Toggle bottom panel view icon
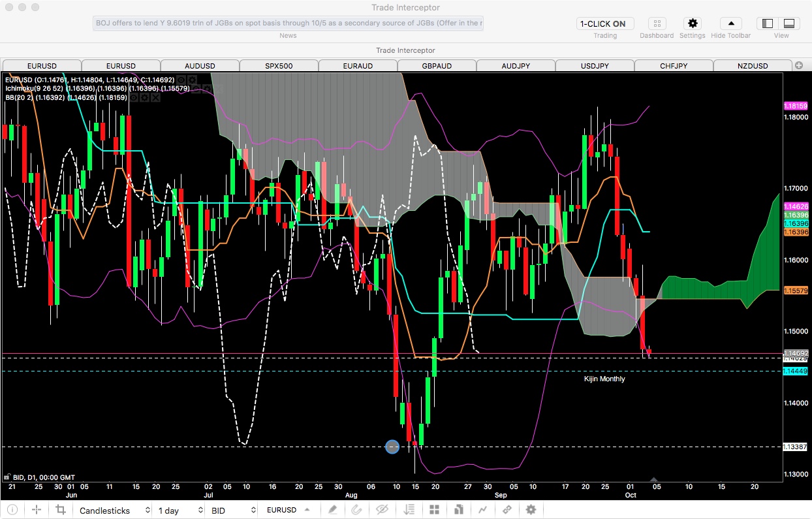This screenshot has height=519, width=812. click(789, 24)
